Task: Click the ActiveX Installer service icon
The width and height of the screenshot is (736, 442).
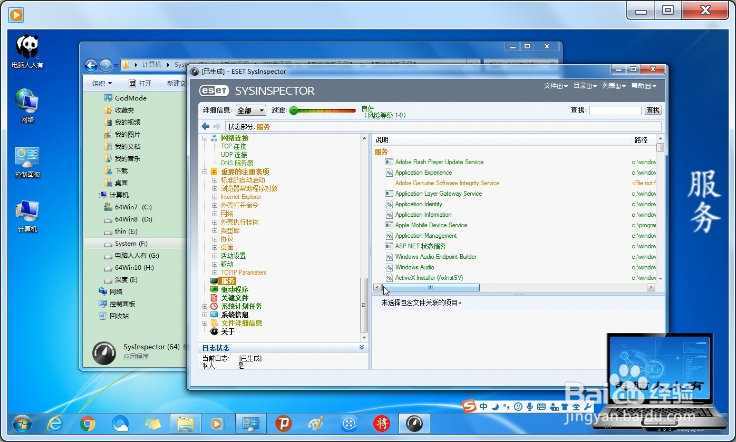Action: pos(389,278)
